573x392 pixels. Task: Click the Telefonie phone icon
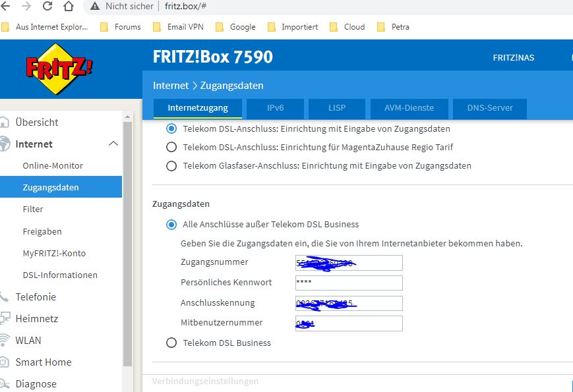(4, 296)
